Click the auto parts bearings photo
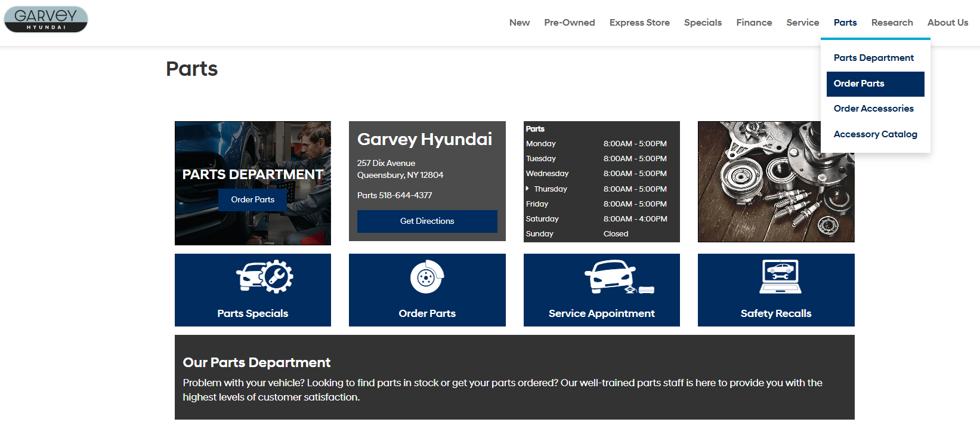The height and width of the screenshot is (422, 980). coord(776,182)
